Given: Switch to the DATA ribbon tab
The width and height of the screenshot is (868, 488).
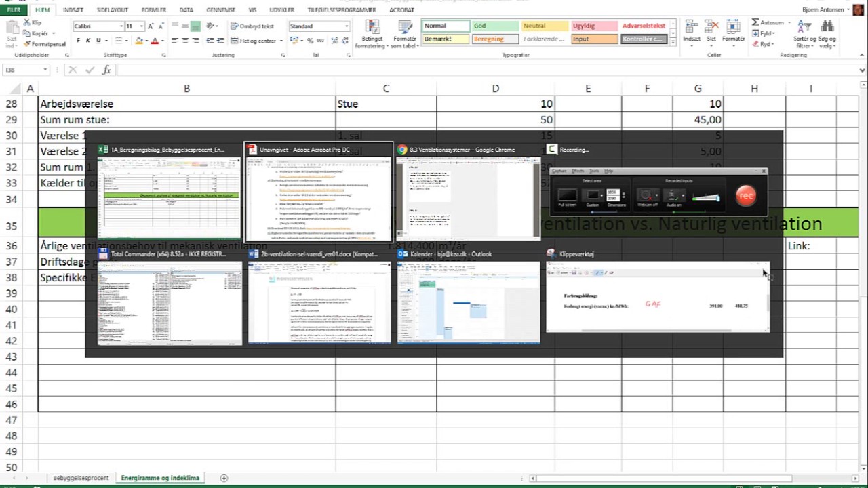Looking at the screenshot, I should click(x=186, y=10).
